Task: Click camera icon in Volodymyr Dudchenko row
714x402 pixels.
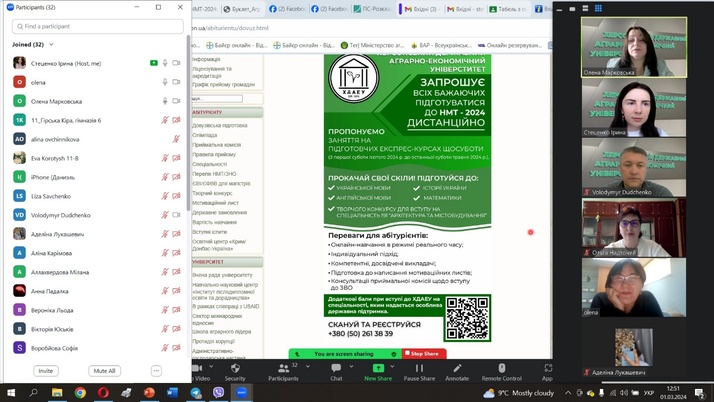Action: pyautogui.click(x=176, y=215)
